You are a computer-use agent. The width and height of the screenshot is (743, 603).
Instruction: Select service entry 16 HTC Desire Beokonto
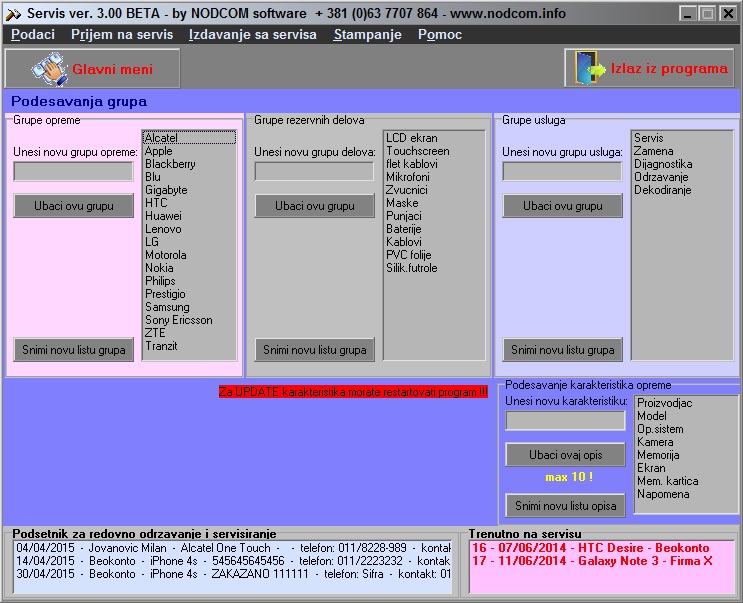pyautogui.click(x=602, y=548)
